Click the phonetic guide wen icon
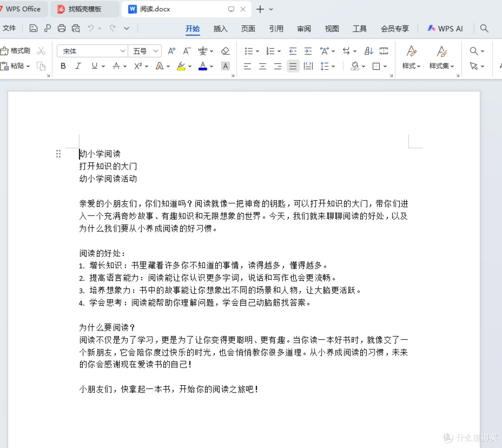The width and height of the screenshot is (502, 448). click(203, 51)
